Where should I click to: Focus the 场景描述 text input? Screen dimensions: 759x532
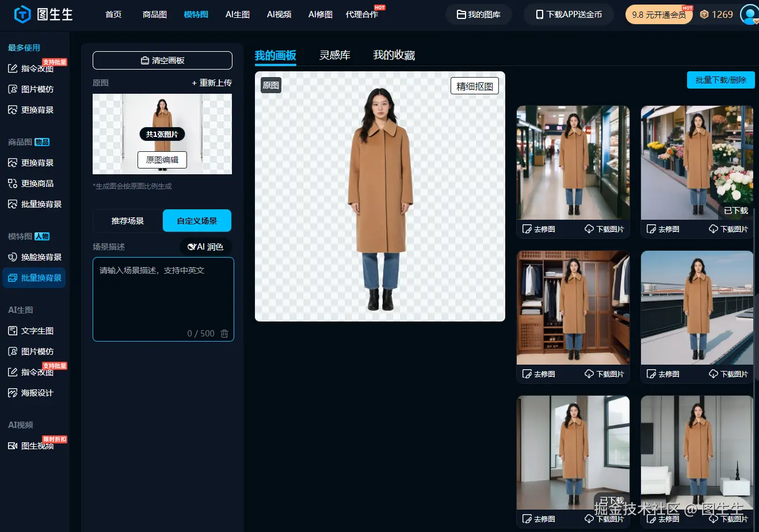pos(163,299)
